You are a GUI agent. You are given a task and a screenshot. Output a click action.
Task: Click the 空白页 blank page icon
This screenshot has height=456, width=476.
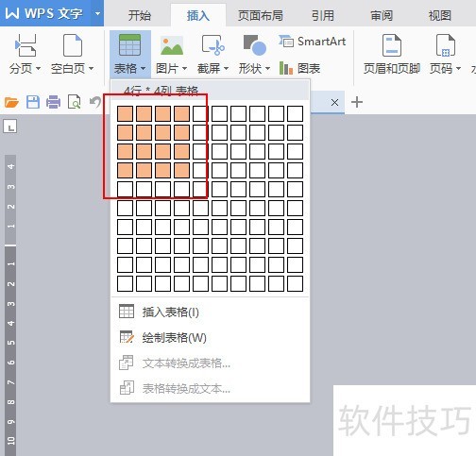coord(73,45)
